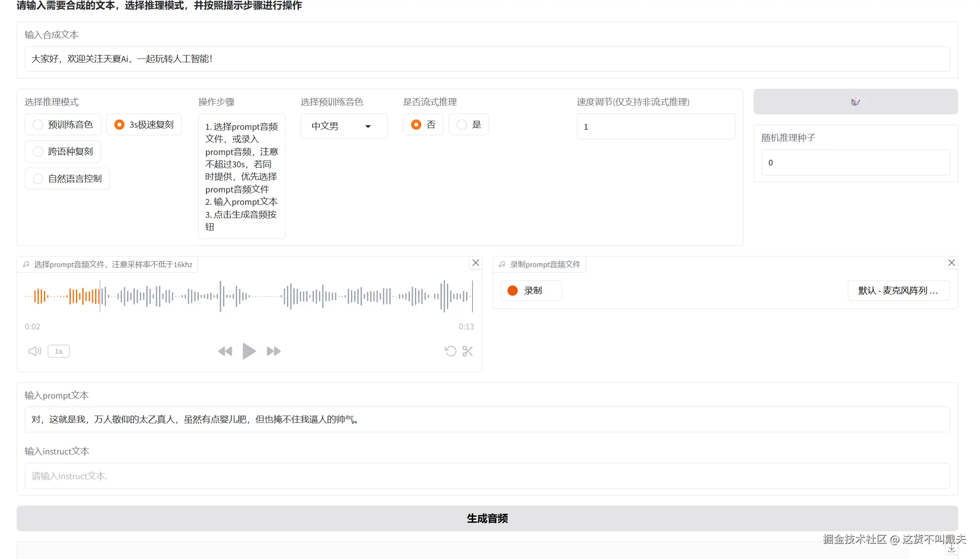Start recording with the 录制 button

[x=531, y=291]
